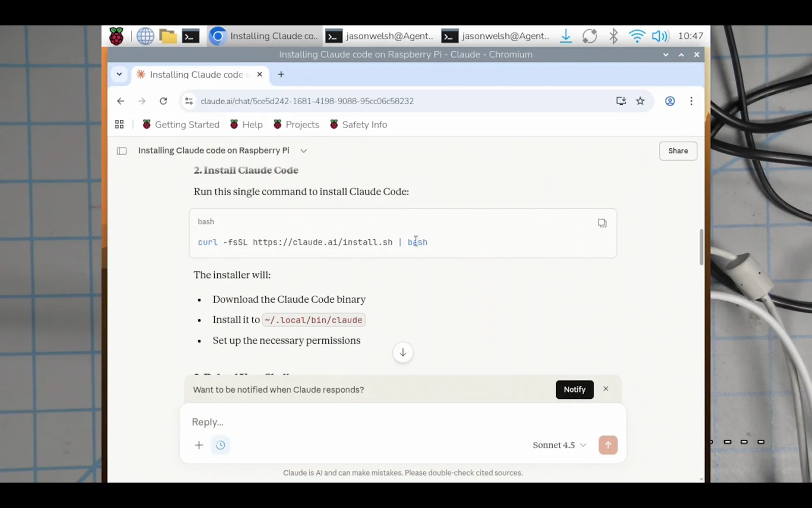Open the Help bookmark

(x=246, y=124)
